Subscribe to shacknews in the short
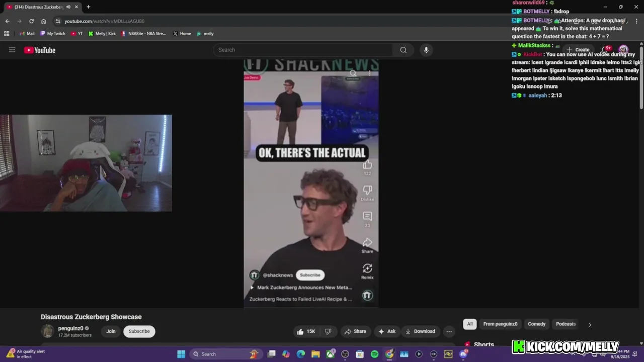644x362 pixels. tap(310, 275)
